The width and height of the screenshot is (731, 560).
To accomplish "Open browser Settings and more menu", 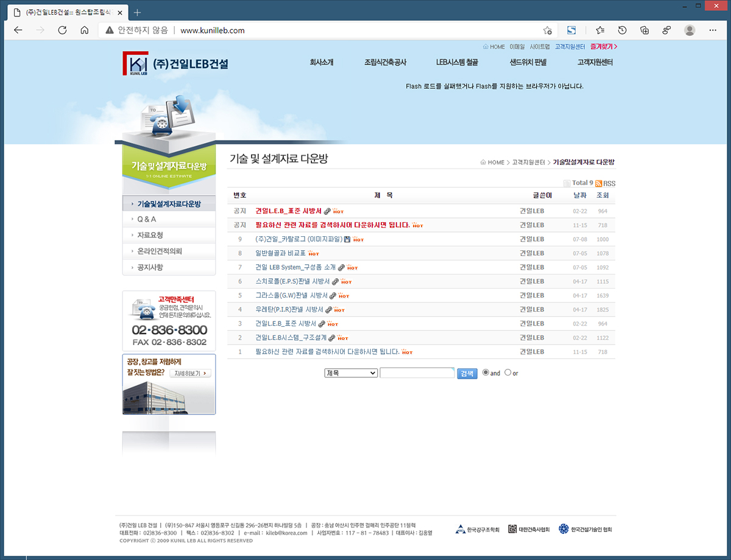I will (713, 30).
